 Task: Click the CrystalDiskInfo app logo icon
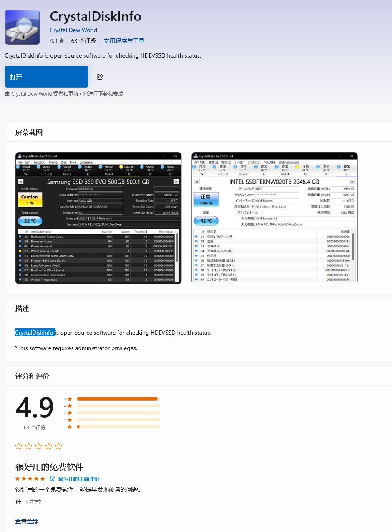tap(23, 27)
